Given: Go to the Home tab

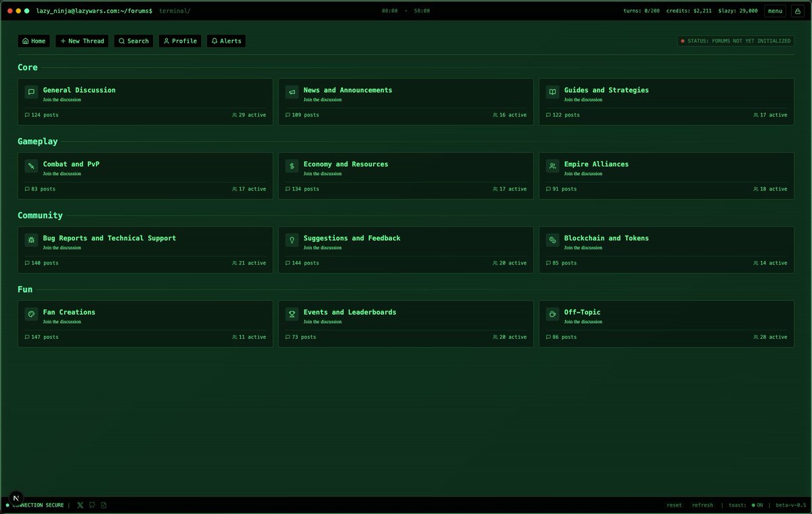Looking at the screenshot, I should [34, 41].
